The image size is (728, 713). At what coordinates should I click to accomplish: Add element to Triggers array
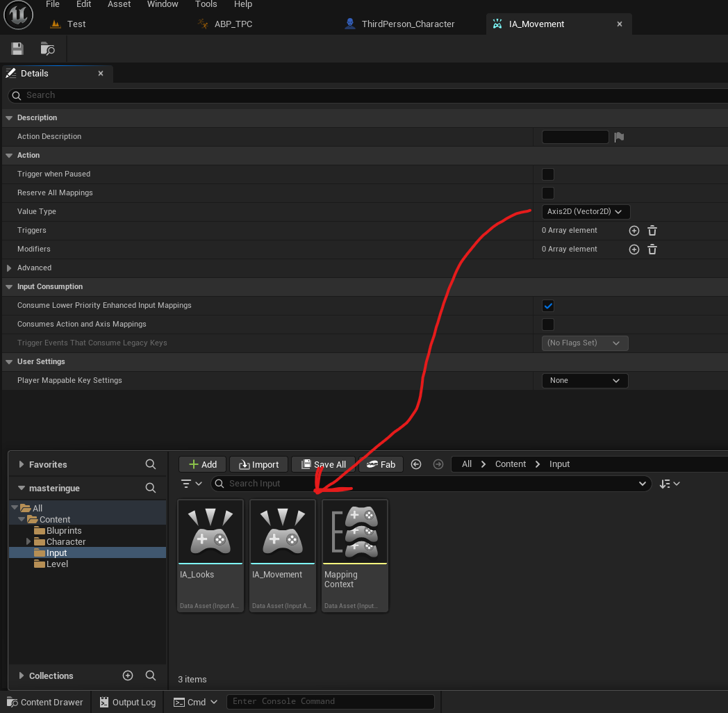coord(634,231)
